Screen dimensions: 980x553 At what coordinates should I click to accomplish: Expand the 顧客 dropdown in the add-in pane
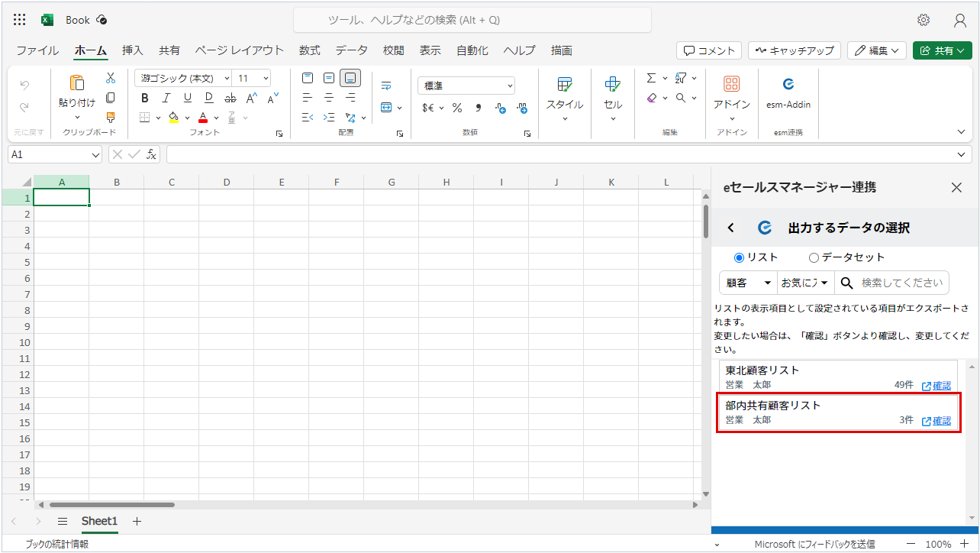pyautogui.click(x=748, y=283)
